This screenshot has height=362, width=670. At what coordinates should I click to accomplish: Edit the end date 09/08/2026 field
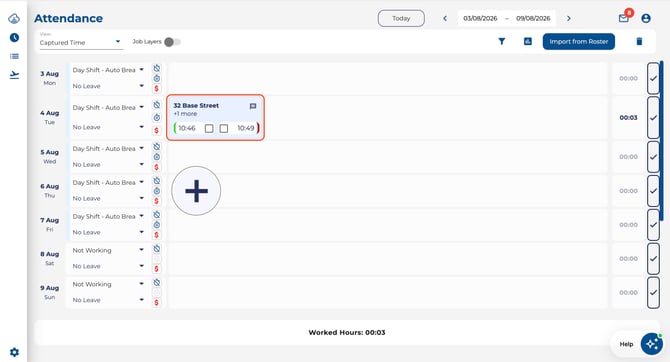click(x=533, y=18)
